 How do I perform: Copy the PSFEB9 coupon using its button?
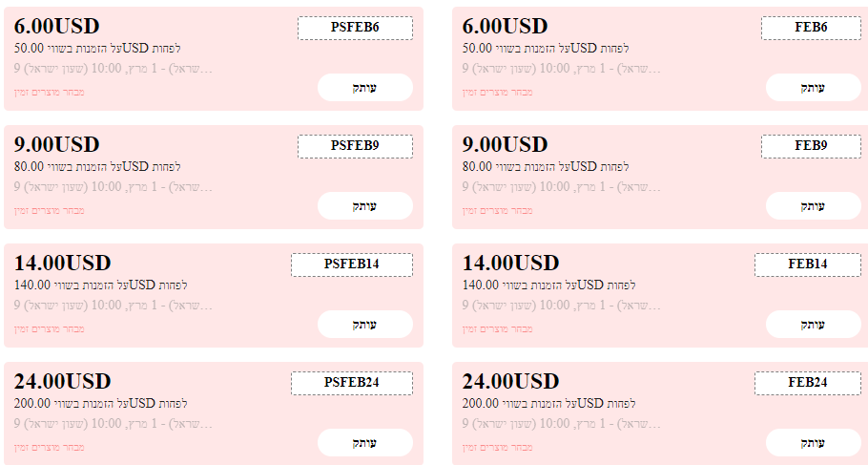[x=364, y=206]
